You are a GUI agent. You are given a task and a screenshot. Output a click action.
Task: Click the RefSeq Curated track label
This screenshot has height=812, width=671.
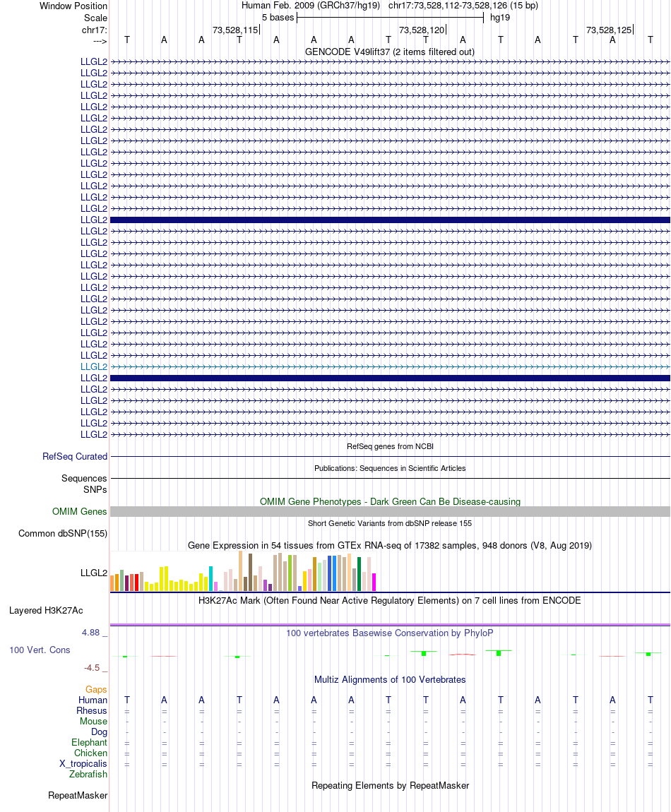(x=75, y=456)
